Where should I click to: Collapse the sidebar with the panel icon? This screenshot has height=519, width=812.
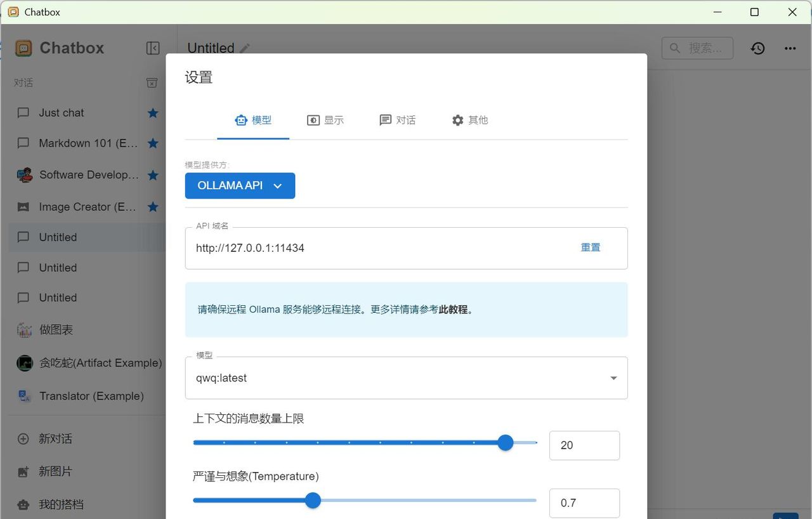click(x=153, y=48)
